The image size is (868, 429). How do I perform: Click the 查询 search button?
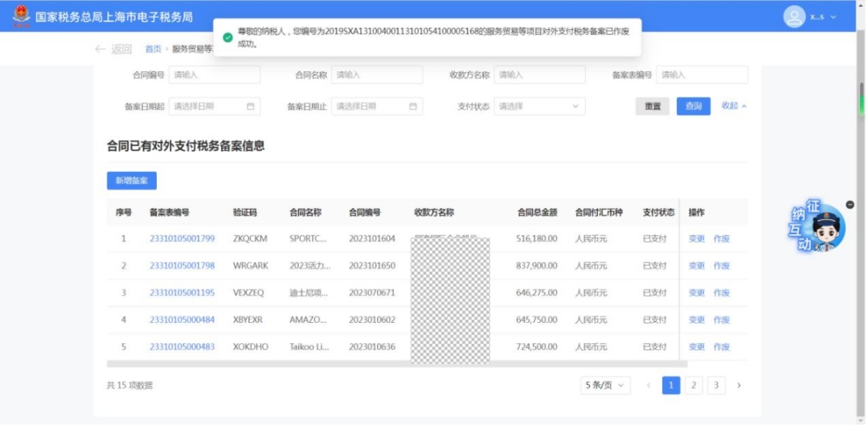(693, 106)
